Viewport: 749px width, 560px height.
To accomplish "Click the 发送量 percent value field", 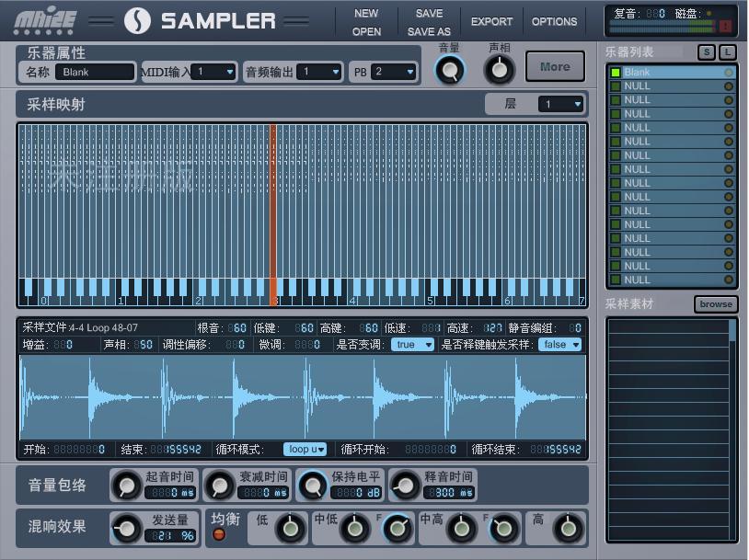I will pos(170,536).
